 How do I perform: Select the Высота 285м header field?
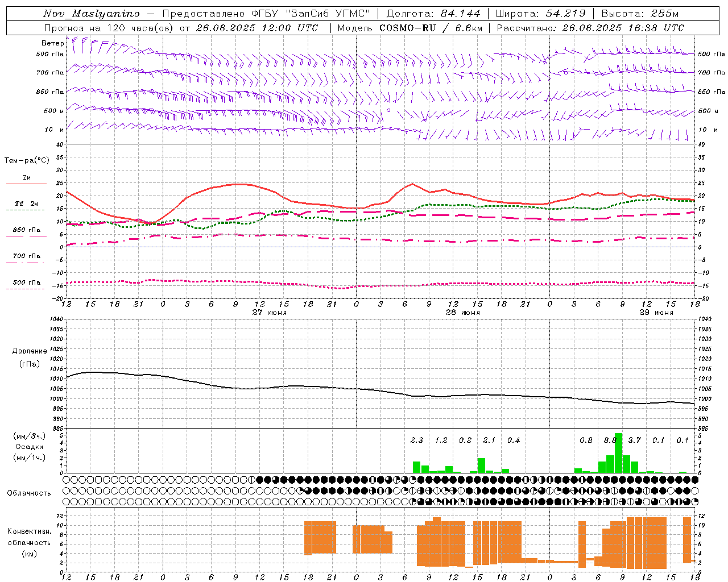point(640,14)
